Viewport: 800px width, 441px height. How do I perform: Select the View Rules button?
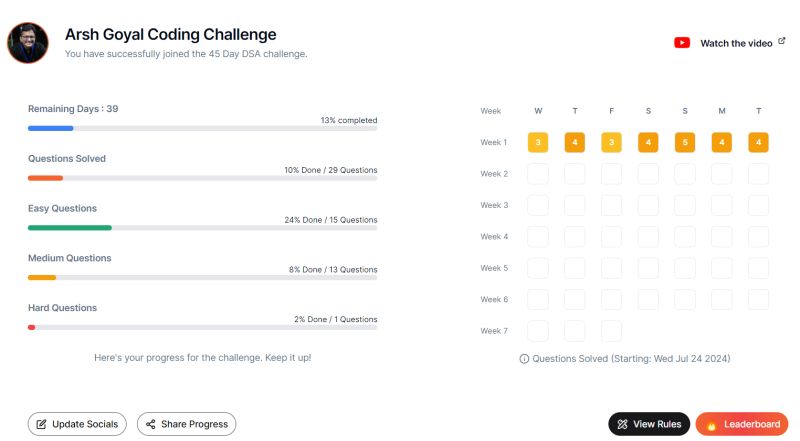point(649,424)
